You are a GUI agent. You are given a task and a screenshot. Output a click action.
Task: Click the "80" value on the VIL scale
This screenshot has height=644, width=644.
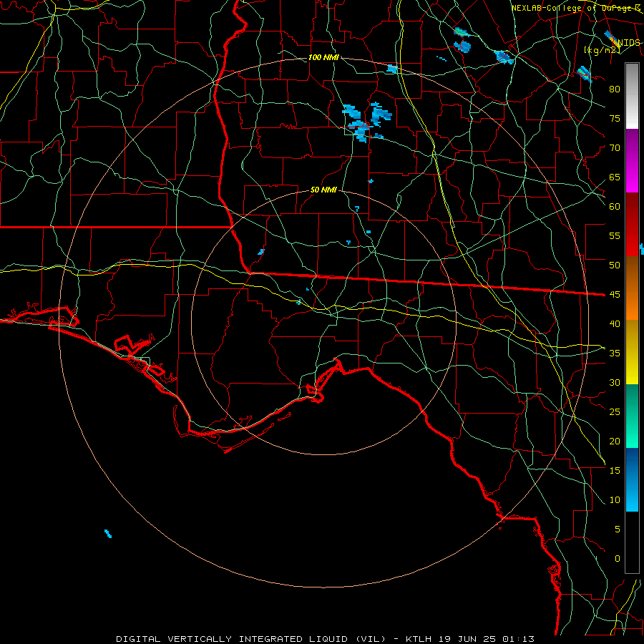click(x=615, y=89)
